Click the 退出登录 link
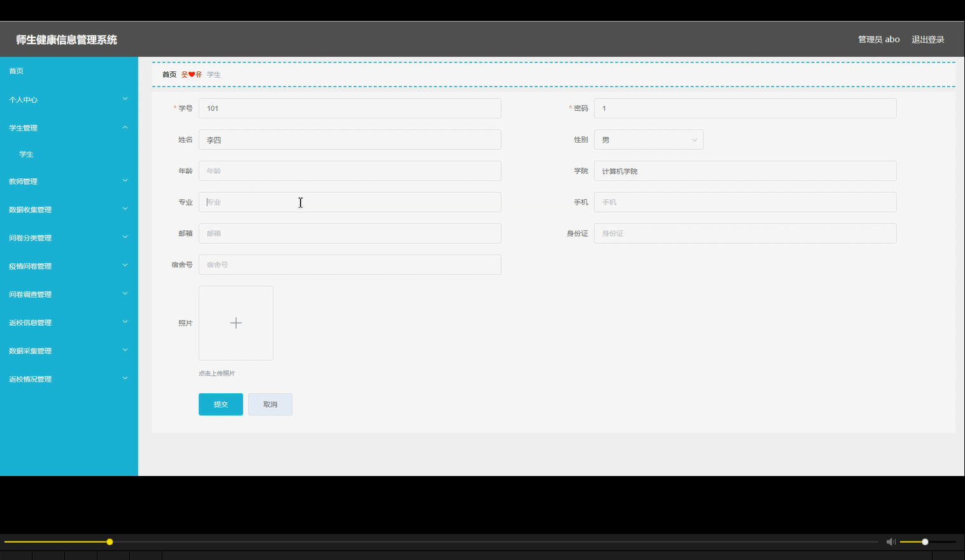 (927, 39)
